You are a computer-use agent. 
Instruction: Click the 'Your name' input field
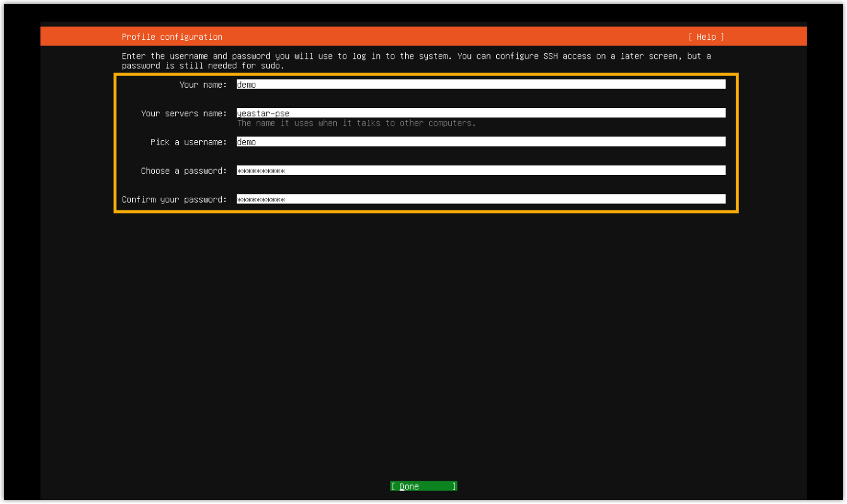click(x=480, y=85)
